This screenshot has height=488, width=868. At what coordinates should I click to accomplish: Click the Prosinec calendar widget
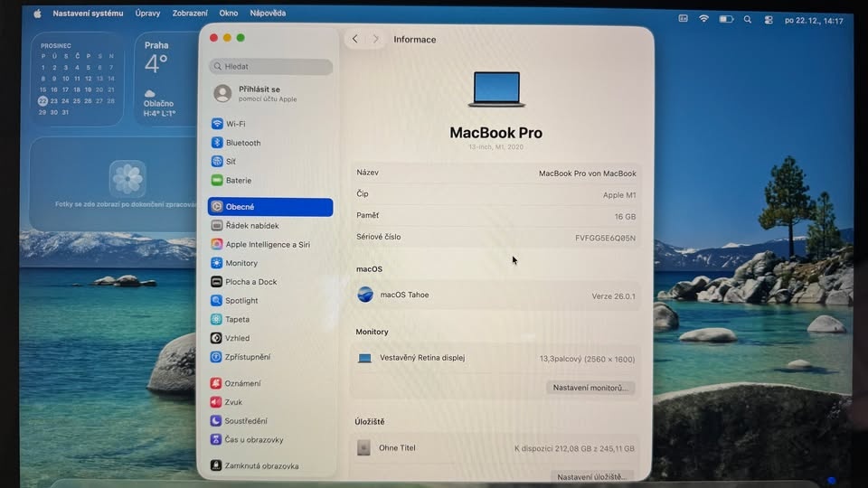pos(77,79)
